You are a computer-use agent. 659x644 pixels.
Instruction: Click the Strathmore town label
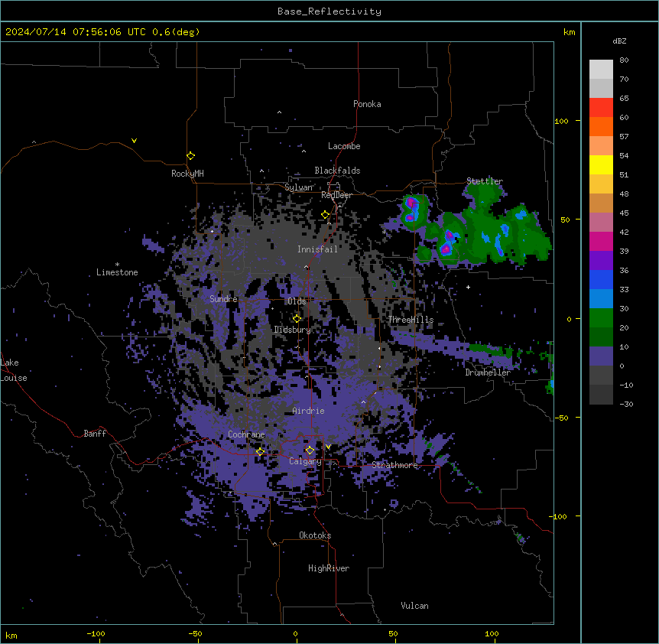tap(394, 465)
